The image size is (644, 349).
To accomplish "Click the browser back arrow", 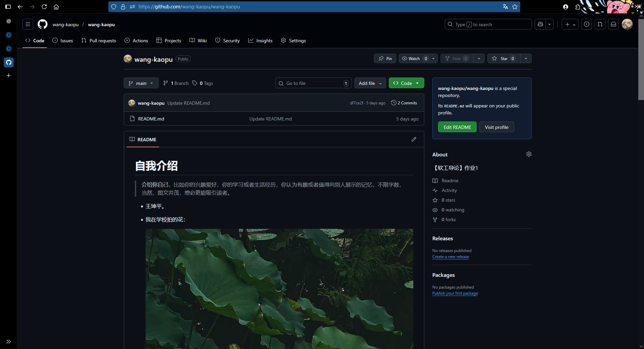I will (x=20, y=7).
